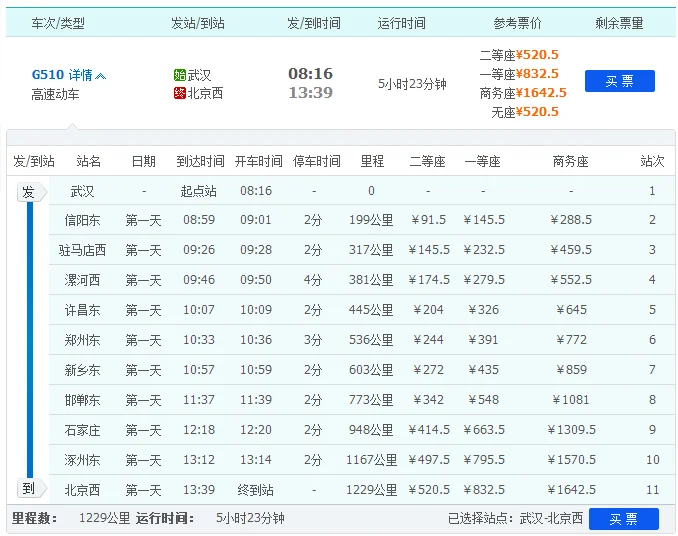The image size is (678, 536).
Task: Click the 到达时间 table header
Action: 200,161
